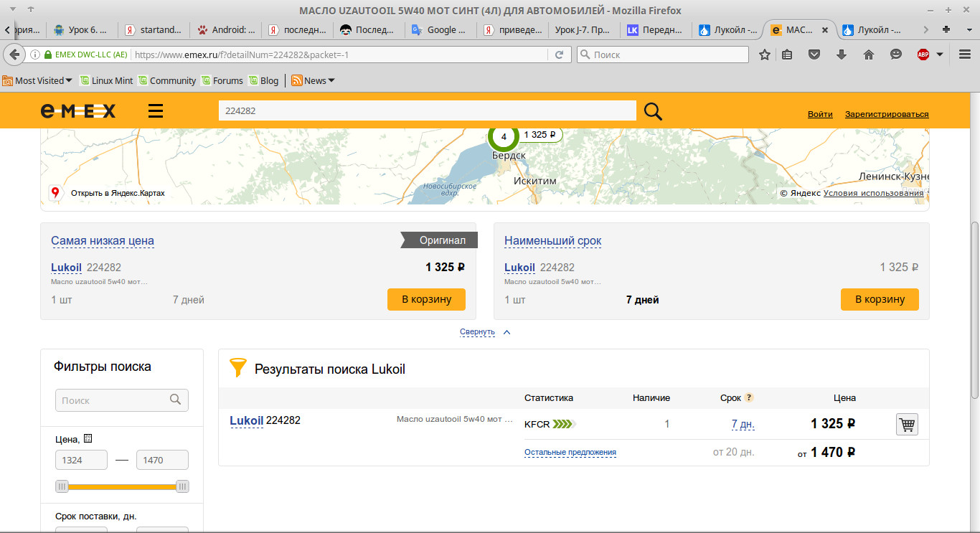Expand Остальные предложения link

point(570,452)
